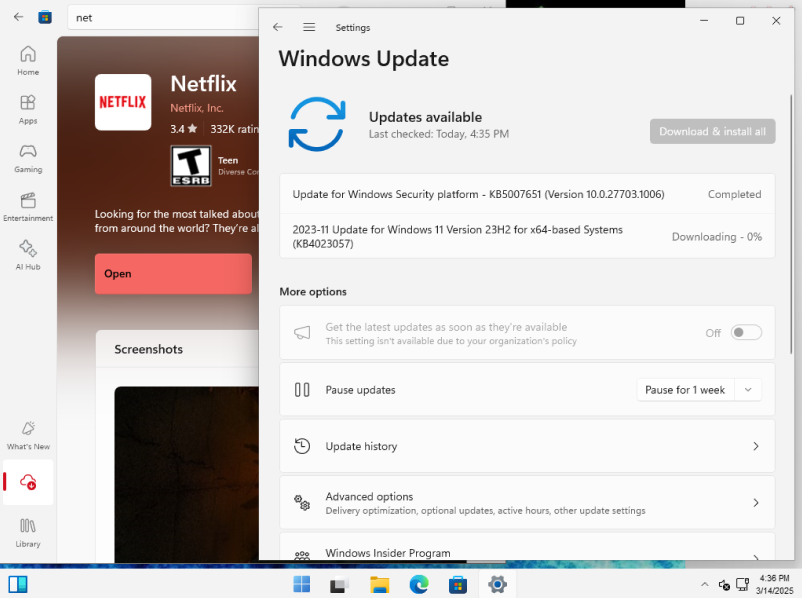Click Screenshots section heading in Store
802x598 pixels.
[148, 349]
